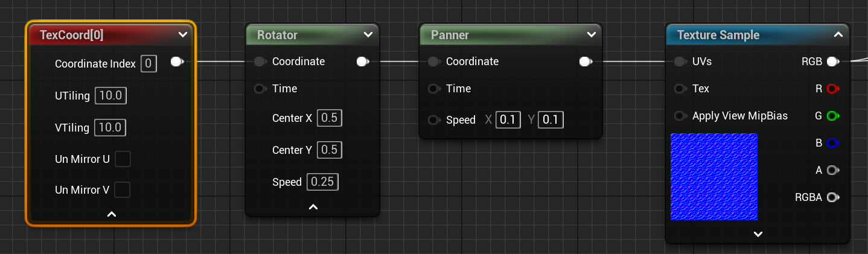Collapse Texture Sample header chevron
Viewport: 868px width, 254px height.
[x=838, y=35]
